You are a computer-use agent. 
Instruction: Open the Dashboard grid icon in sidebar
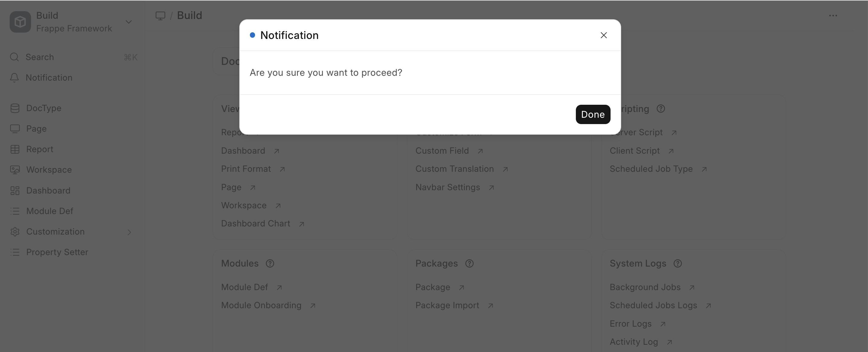tap(15, 190)
